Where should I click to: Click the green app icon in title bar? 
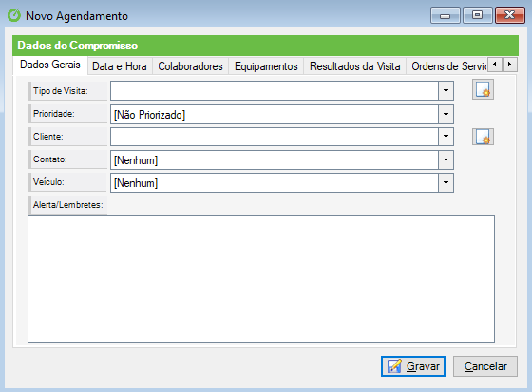[14, 15]
